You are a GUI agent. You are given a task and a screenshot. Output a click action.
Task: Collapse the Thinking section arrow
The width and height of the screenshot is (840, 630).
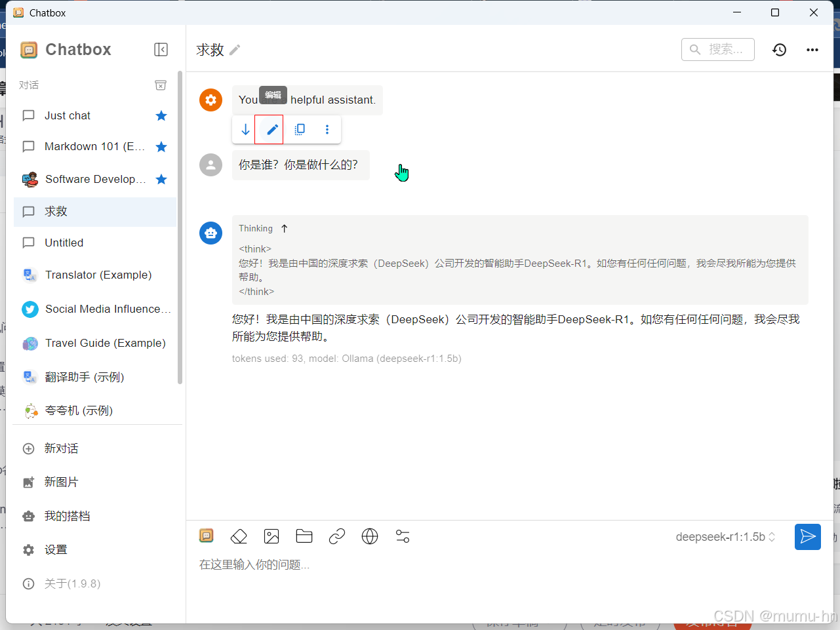point(285,229)
